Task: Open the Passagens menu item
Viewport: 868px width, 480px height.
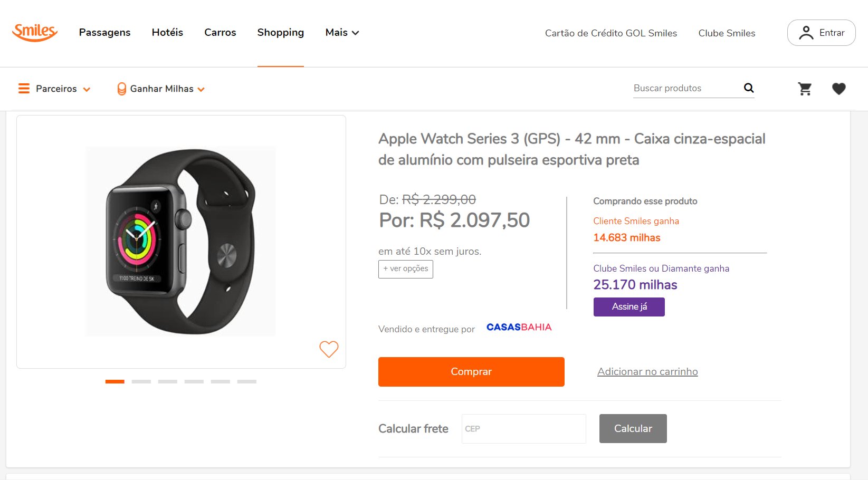Action: (104, 33)
